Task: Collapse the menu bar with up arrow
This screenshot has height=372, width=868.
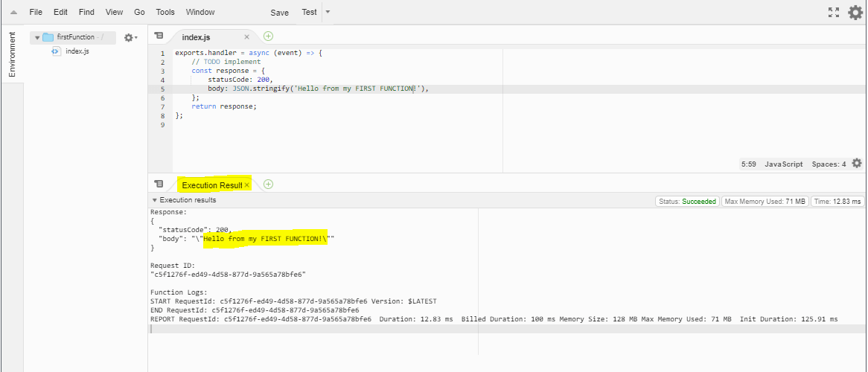Action: (x=13, y=13)
